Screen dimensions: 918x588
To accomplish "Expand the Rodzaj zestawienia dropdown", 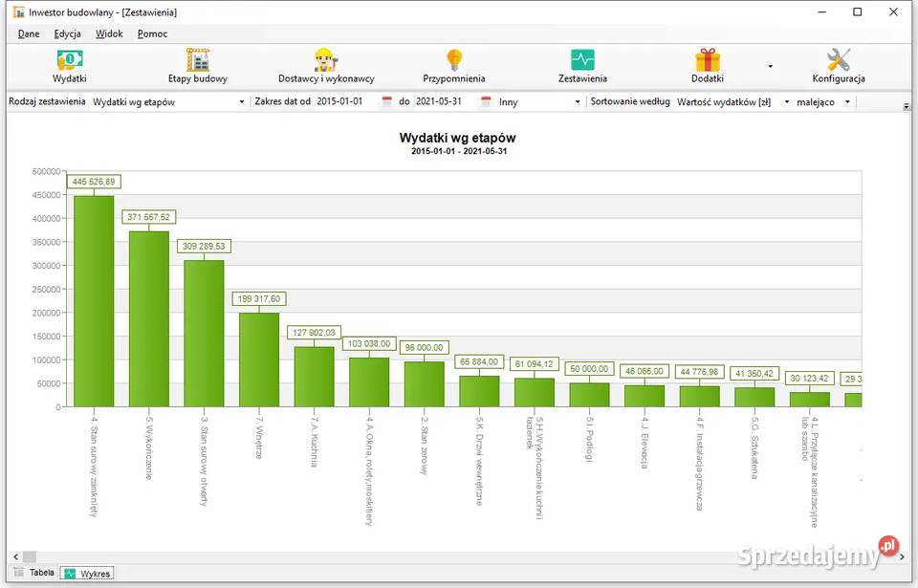I will pyautogui.click(x=241, y=102).
